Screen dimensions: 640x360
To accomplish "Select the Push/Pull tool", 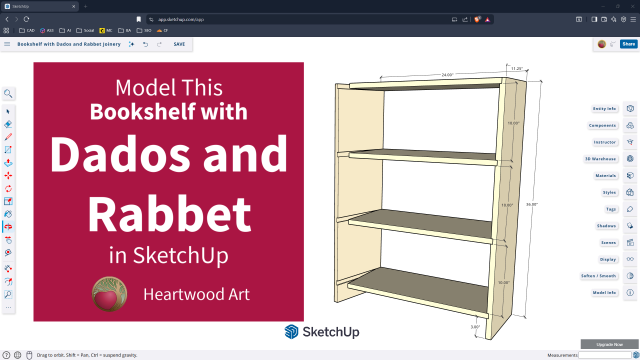I will (8, 163).
